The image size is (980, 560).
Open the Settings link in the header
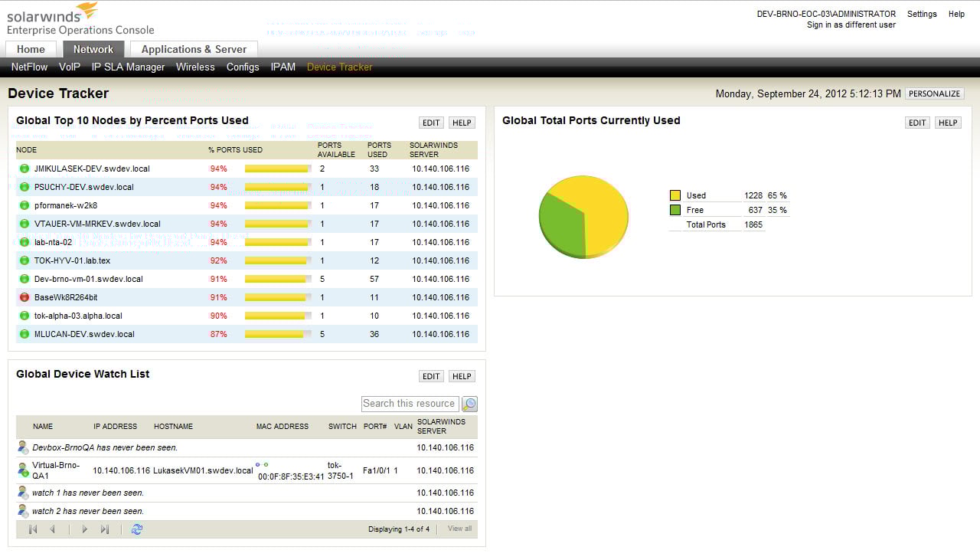pyautogui.click(x=922, y=14)
